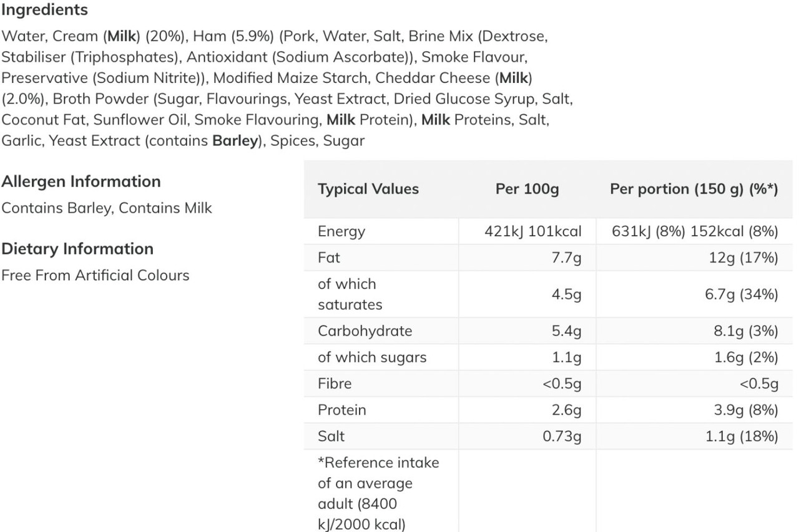Click the 'of which saturates' row label
This screenshot has width=799, height=532.
350,294
